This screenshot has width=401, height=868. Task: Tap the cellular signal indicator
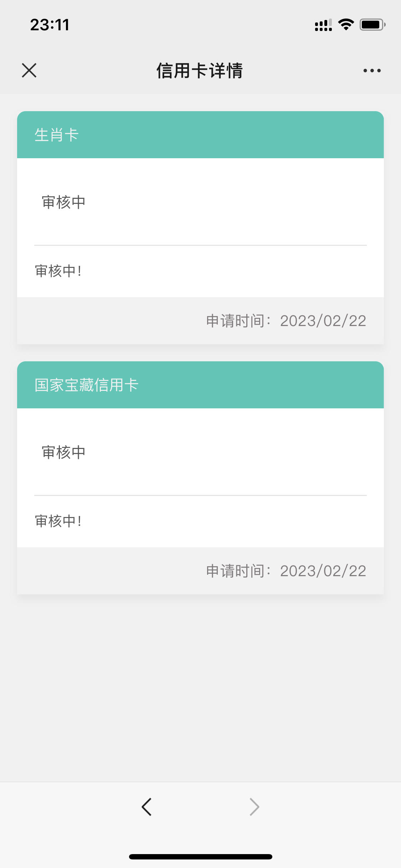click(x=323, y=25)
